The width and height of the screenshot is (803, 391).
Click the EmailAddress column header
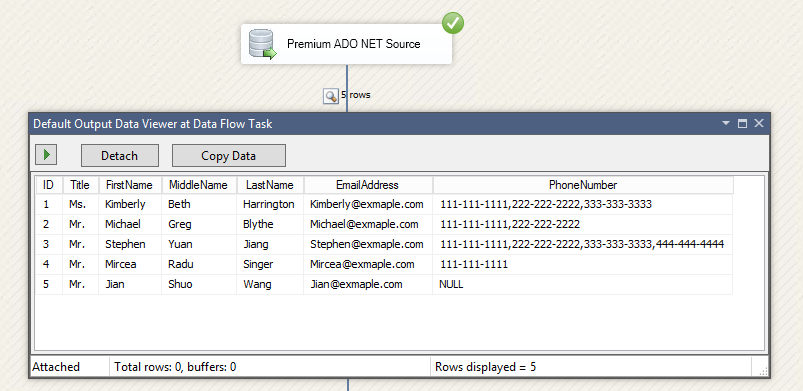[367, 185]
